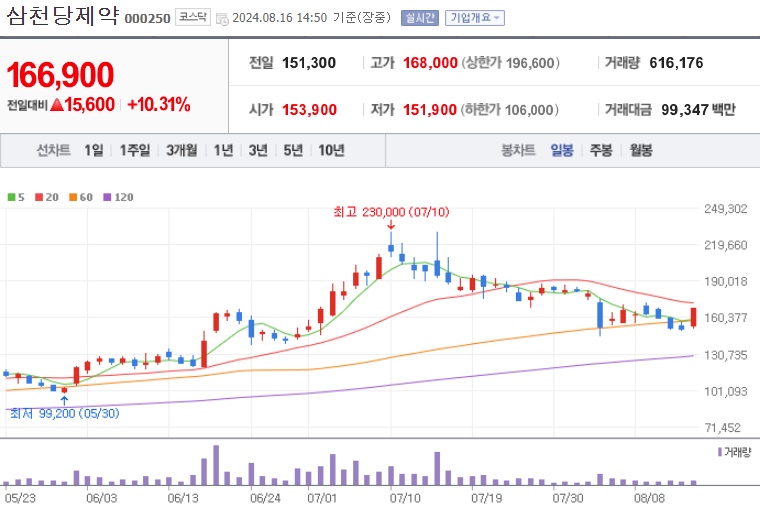
Task: Click the 거래대금 value 99,347 백만
Action: coord(698,110)
